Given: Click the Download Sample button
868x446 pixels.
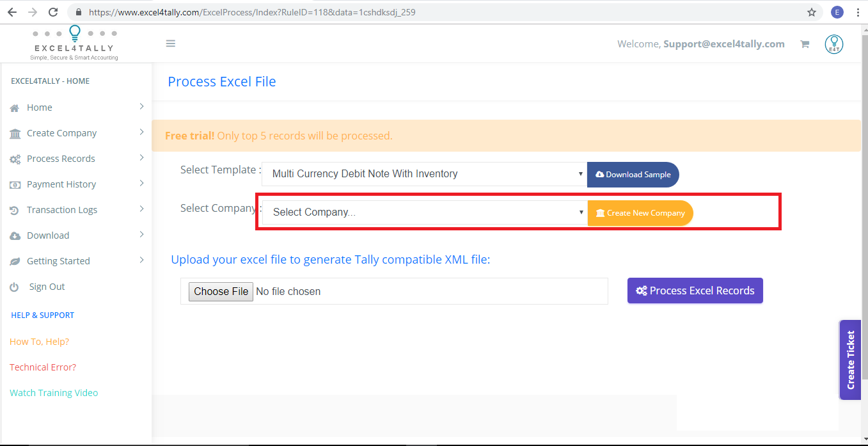Looking at the screenshot, I should tap(633, 174).
